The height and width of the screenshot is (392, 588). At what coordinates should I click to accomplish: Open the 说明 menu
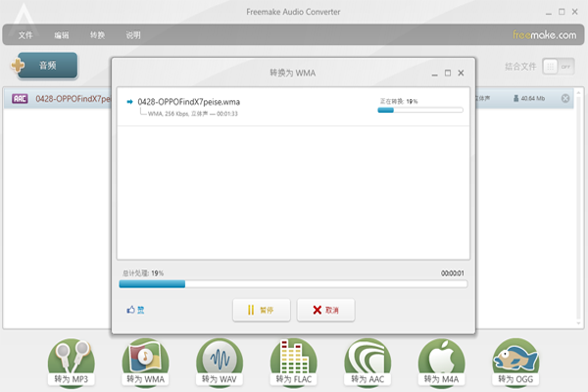click(133, 35)
